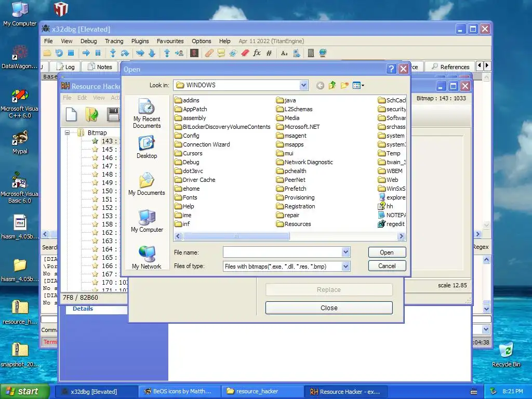The height and width of the screenshot is (399, 532).
Task: Select My Recent Documents in places bar
Action: (x=147, y=113)
